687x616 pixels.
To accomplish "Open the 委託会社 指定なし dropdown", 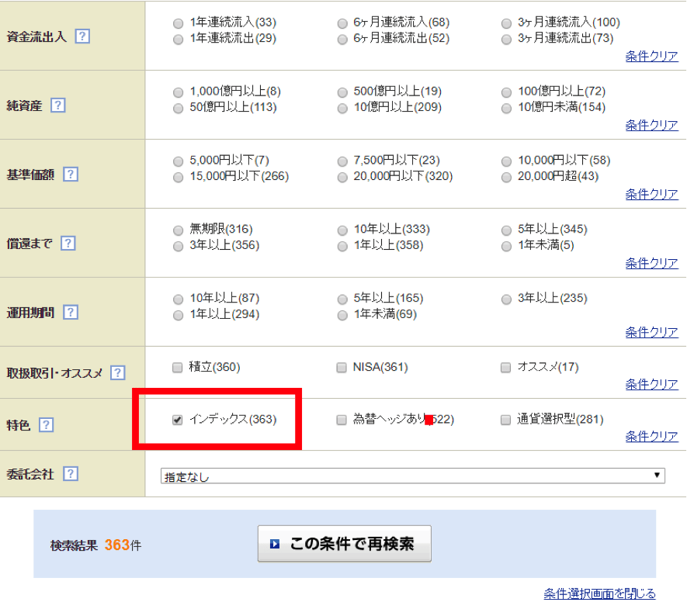I will point(412,476).
